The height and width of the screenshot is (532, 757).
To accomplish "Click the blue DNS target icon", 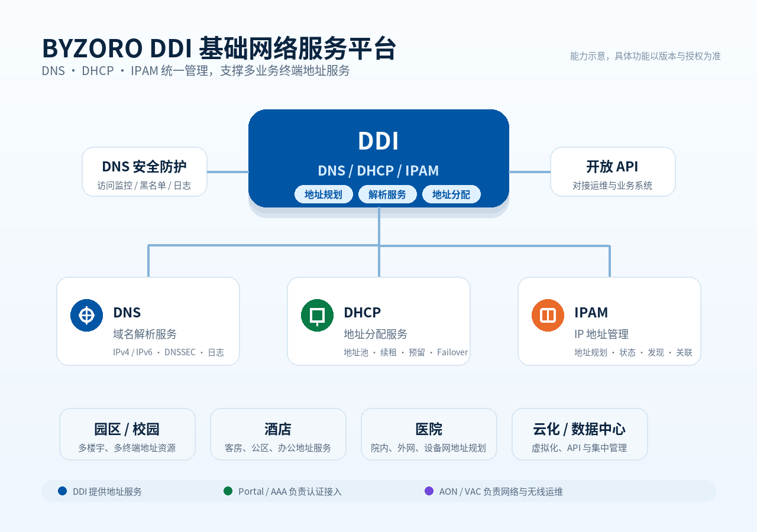I will point(87,315).
